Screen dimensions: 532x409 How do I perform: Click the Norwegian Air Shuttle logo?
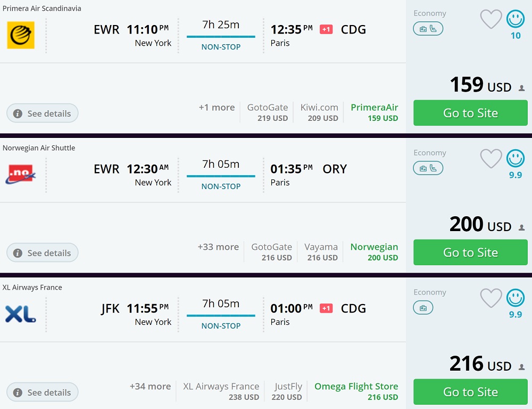coord(21,175)
